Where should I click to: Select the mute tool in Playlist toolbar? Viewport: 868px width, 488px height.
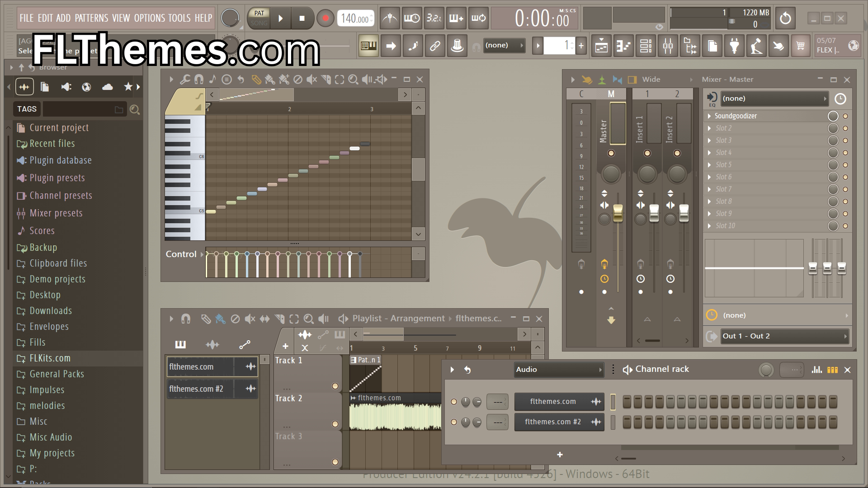(250, 319)
